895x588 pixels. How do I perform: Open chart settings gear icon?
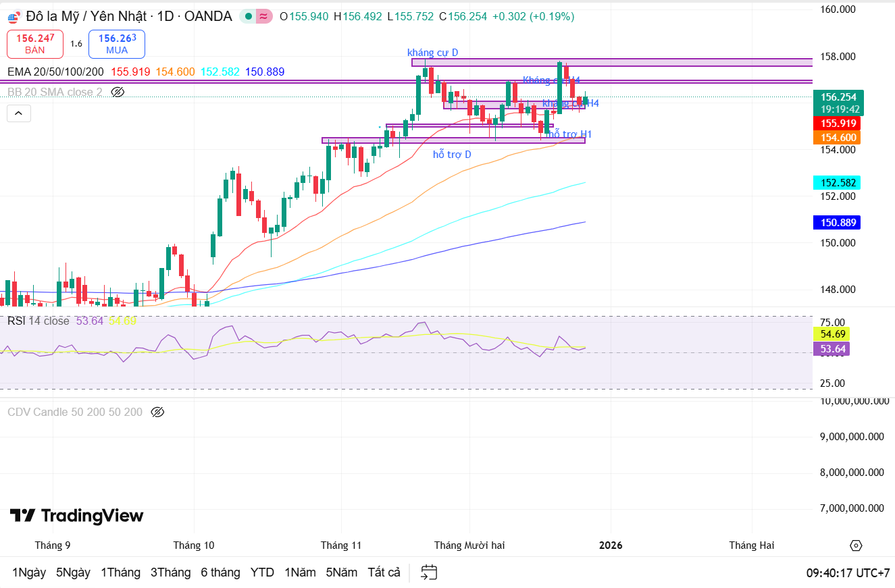856,545
